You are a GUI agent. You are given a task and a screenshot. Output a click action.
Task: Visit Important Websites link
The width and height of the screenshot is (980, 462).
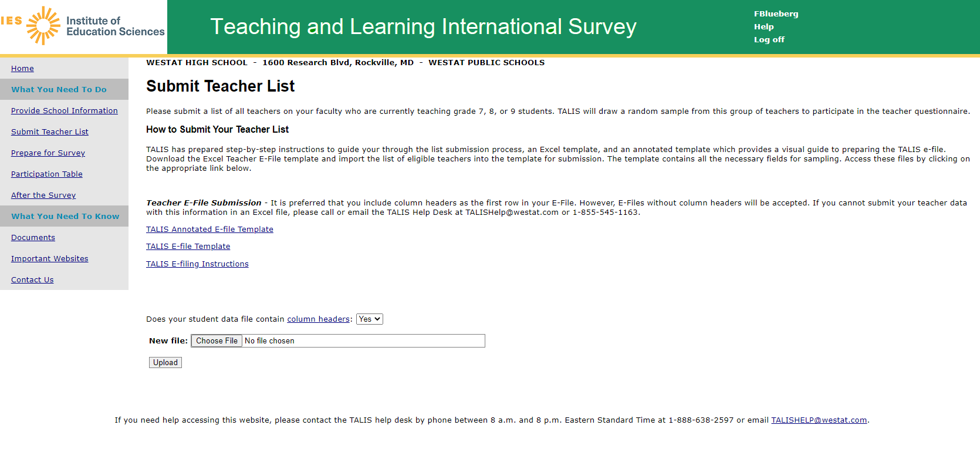point(49,259)
